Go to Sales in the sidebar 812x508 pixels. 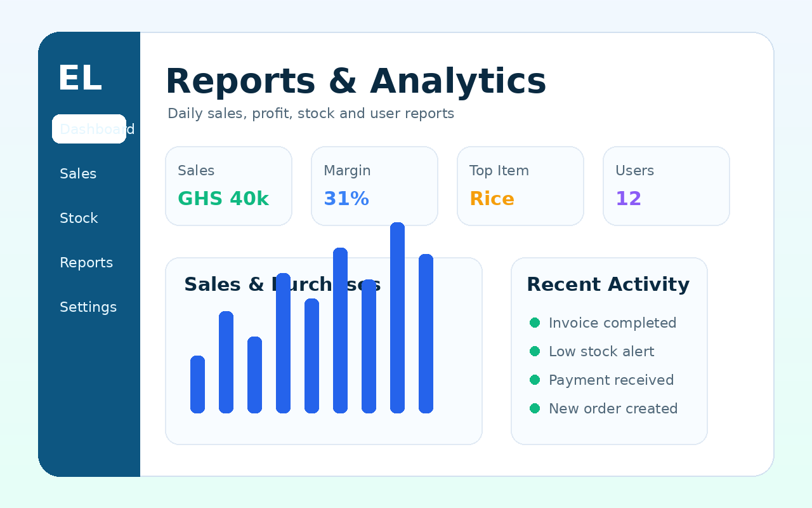78,173
